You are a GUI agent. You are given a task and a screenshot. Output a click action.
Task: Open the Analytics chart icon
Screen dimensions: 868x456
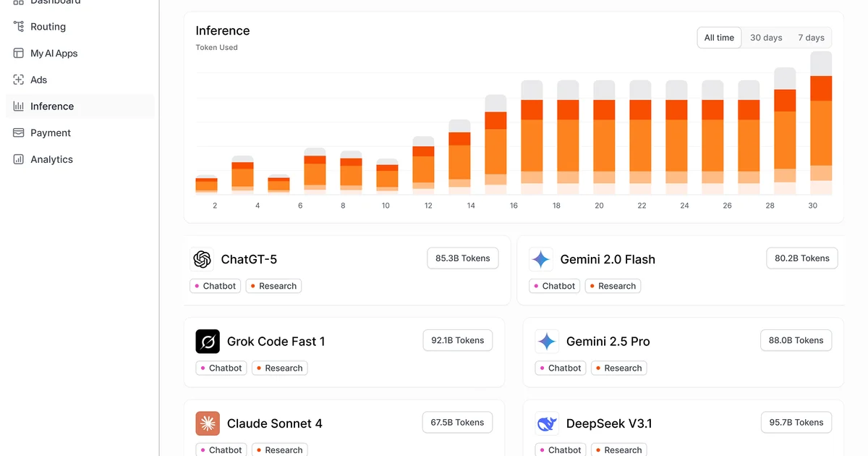(19, 159)
